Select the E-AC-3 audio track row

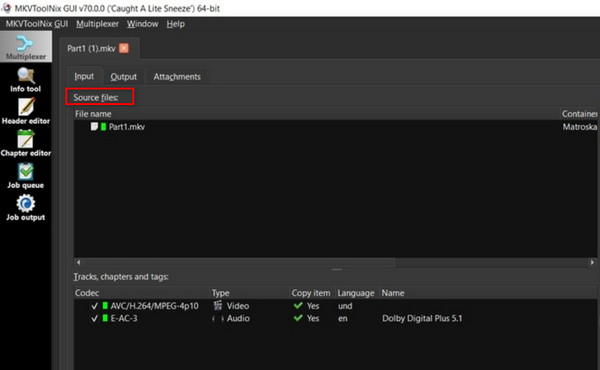[336, 318]
